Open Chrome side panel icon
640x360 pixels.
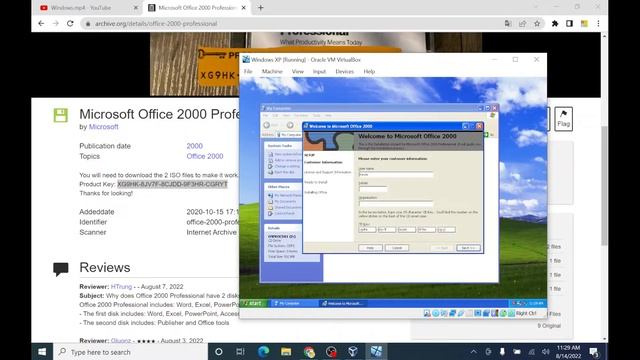click(x=569, y=24)
